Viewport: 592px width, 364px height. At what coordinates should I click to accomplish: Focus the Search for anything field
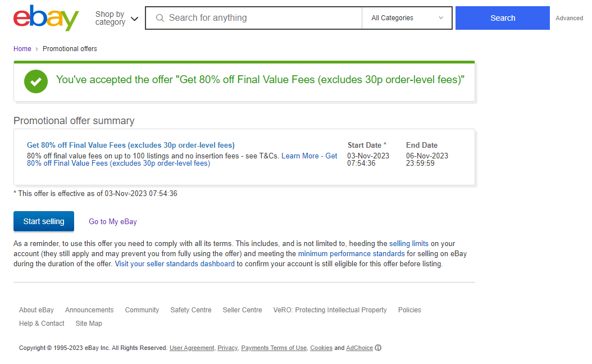pyautogui.click(x=254, y=18)
